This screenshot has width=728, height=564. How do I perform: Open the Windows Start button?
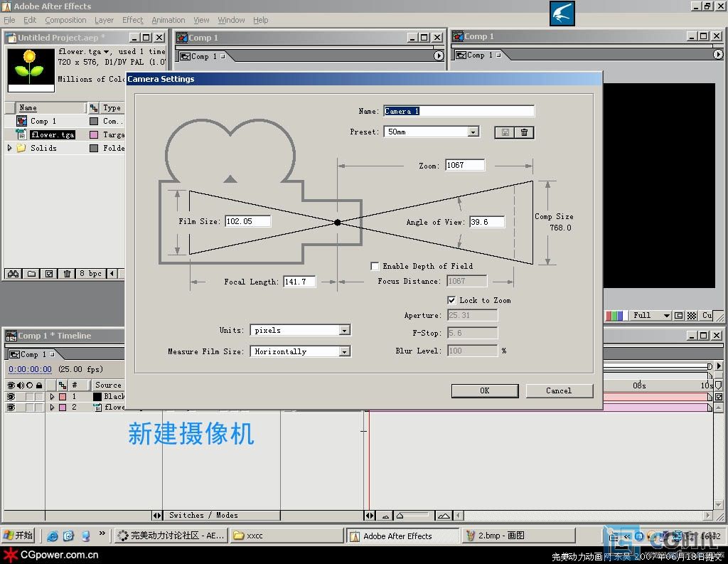(x=18, y=536)
